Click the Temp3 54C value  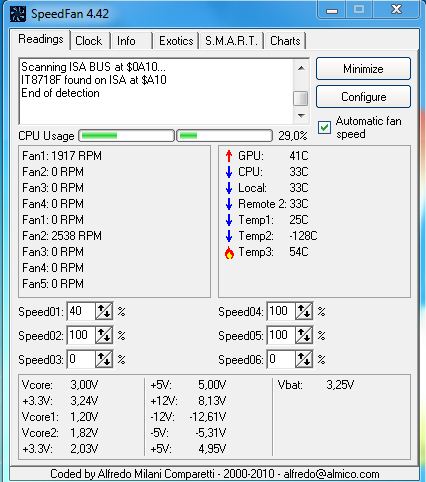pyautogui.click(x=299, y=252)
